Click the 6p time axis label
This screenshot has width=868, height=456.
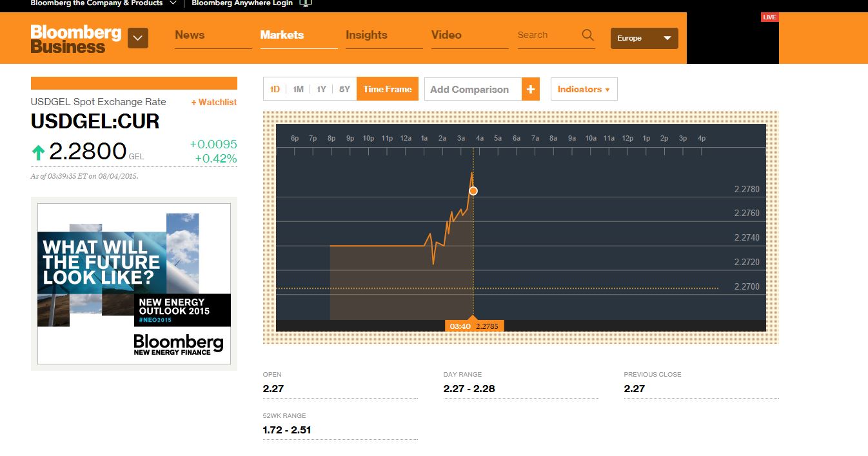point(295,139)
